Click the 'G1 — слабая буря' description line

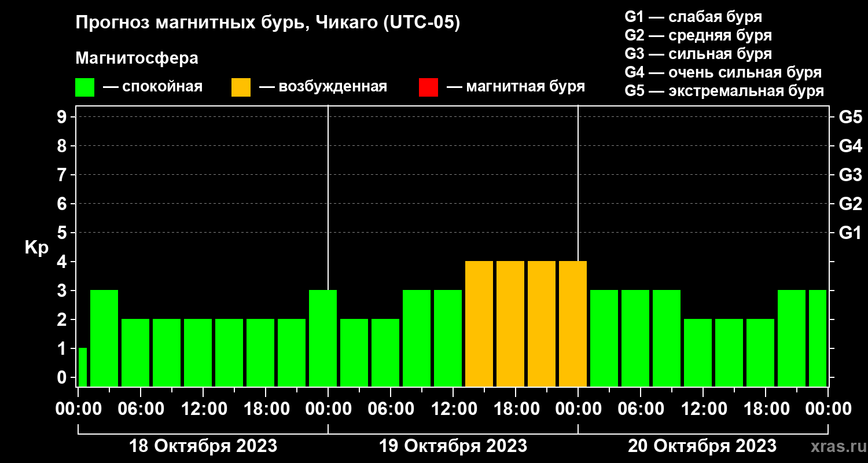point(693,17)
